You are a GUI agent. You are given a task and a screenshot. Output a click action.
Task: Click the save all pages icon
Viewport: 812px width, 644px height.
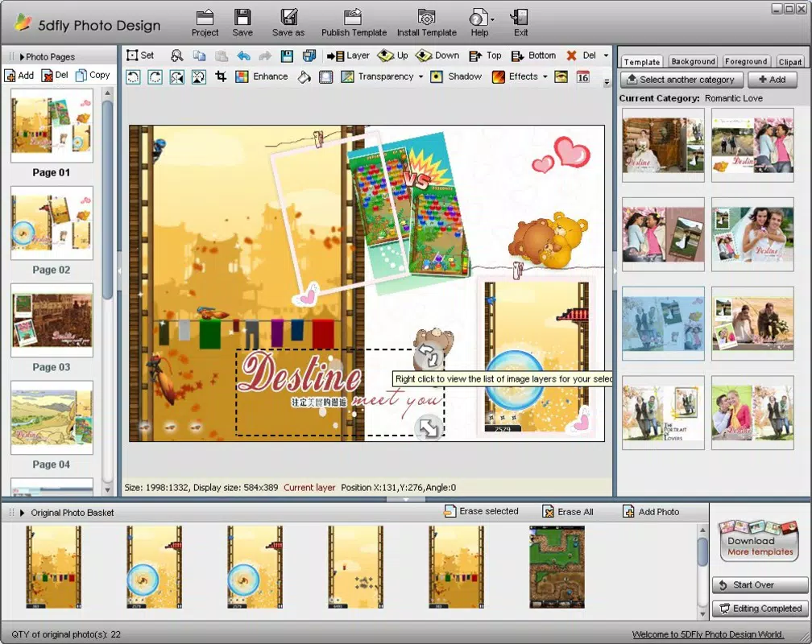coord(309,56)
